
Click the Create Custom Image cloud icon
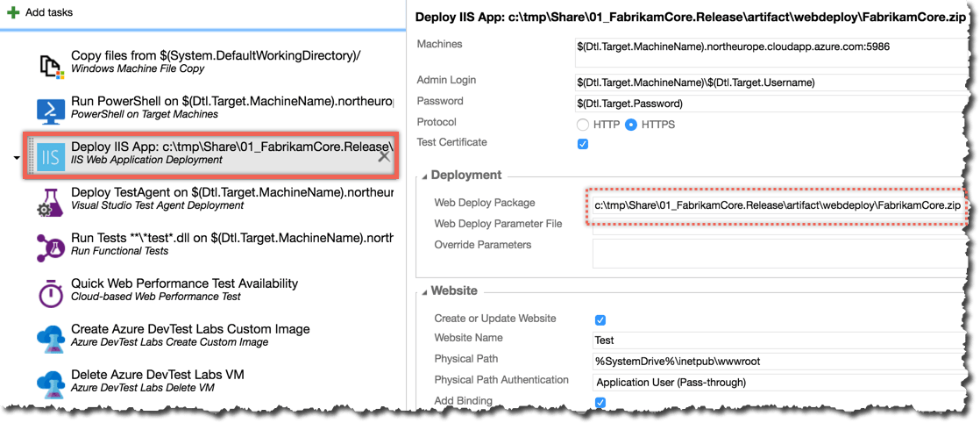click(52, 339)
